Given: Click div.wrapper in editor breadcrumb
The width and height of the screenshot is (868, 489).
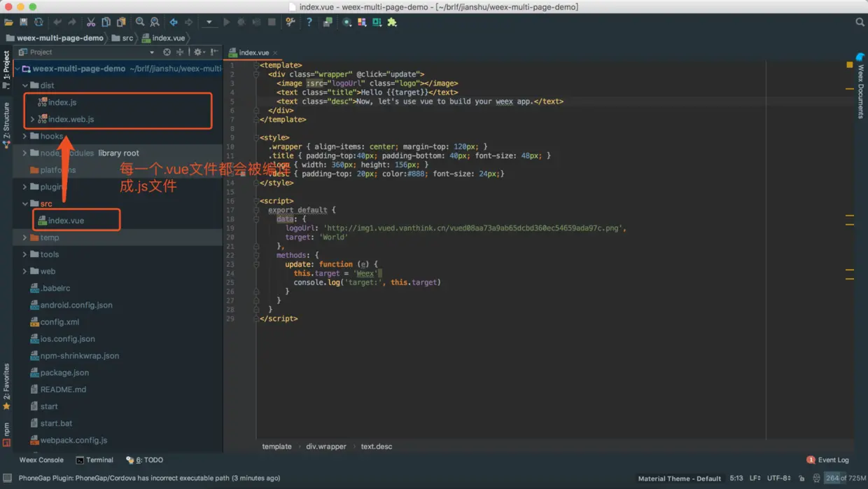Looking at the screenshot, I should pos(326,446).
